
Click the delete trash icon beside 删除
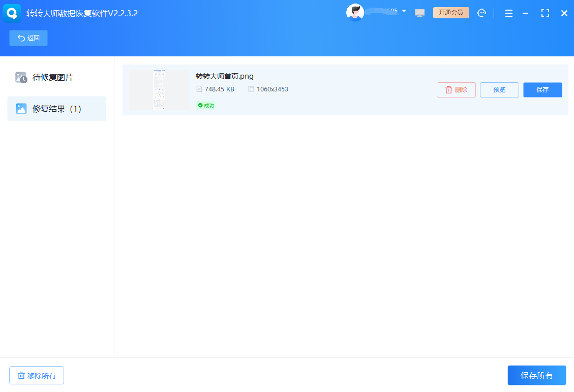(x=448, y=89)
